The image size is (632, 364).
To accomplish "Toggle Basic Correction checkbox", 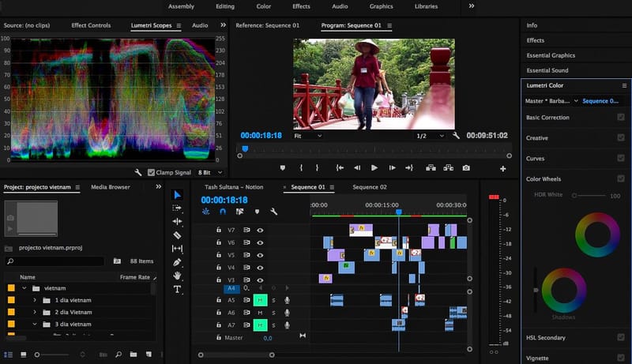I will (x=621, y=117).
